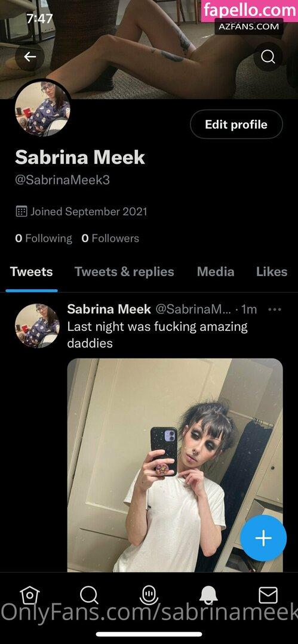This screenshot has width=298, height=644.
Task: Open Explore search in the bottom bar
Action: click(89, 595)
